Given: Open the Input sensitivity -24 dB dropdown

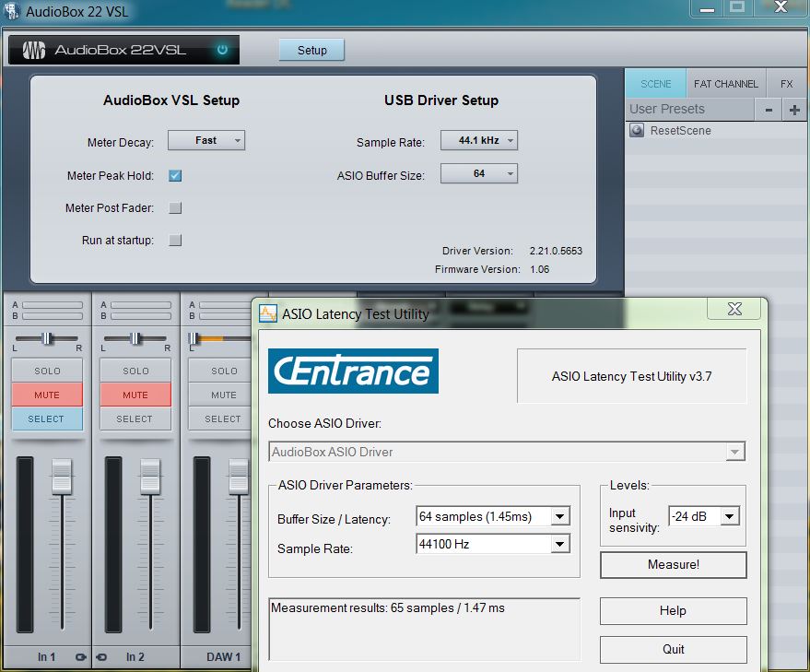Looking at the screenshot, I should click(704, 516).
